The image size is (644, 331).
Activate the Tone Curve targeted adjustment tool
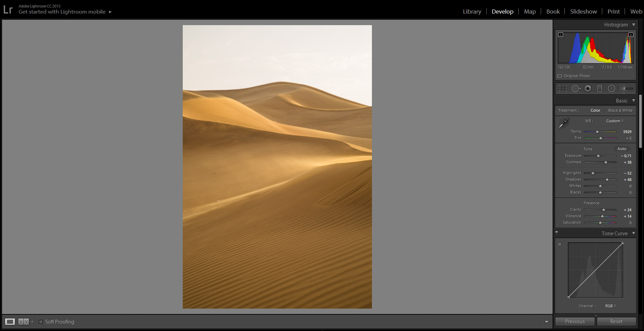click(560, 244)
